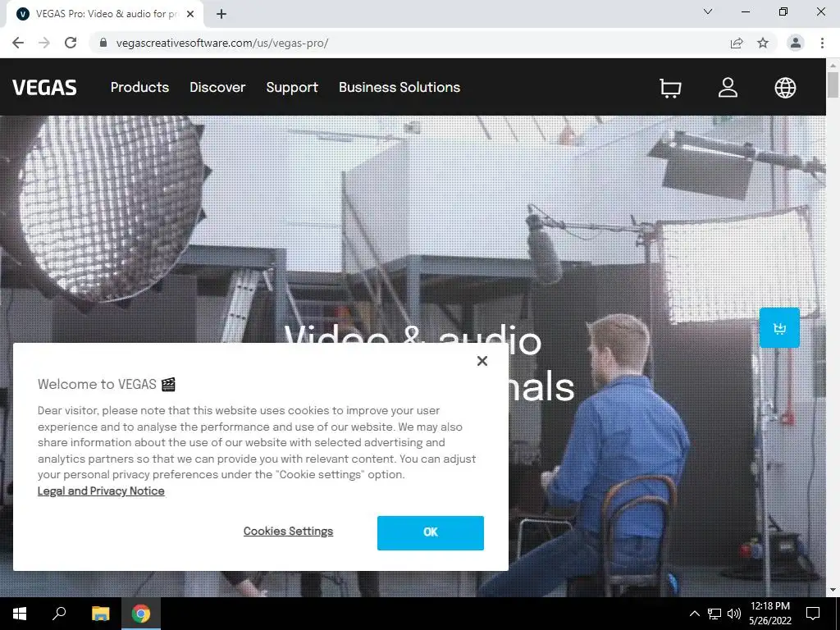Select the VEGAS Pro tab title
The image size is (840, 630).
[x=106, y=14]
